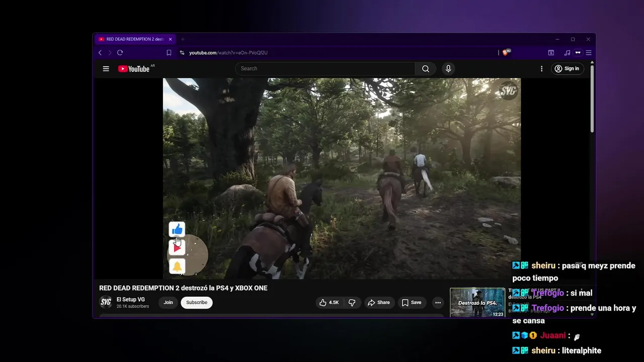Click the browser forward arrow
This screenshot has height=362, width=644.
(x=110, y=53)
